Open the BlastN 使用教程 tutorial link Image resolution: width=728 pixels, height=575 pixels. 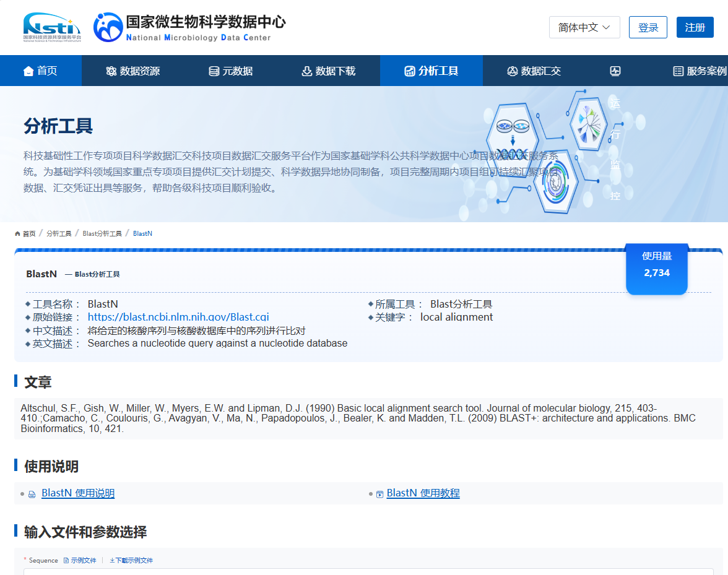tap(423, 493)
